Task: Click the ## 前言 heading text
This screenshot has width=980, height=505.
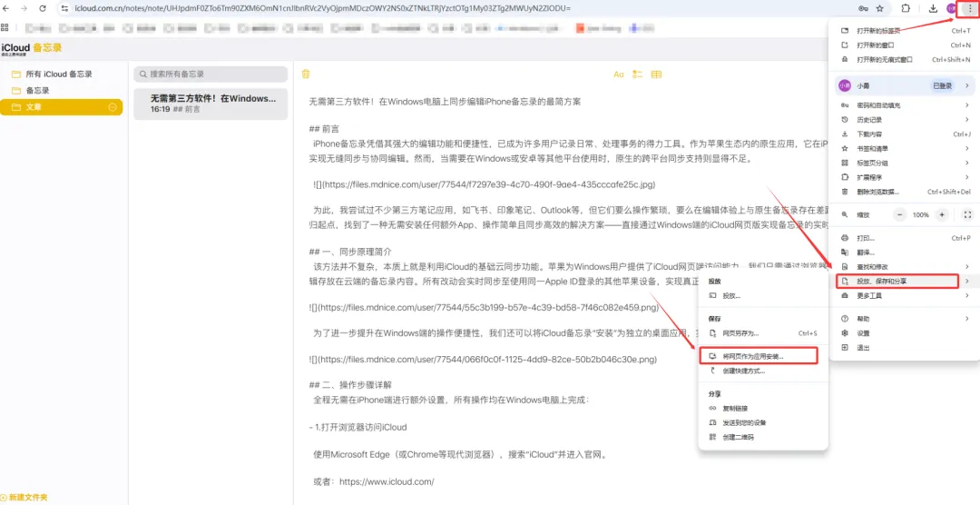Action: [x=324, y=129]
